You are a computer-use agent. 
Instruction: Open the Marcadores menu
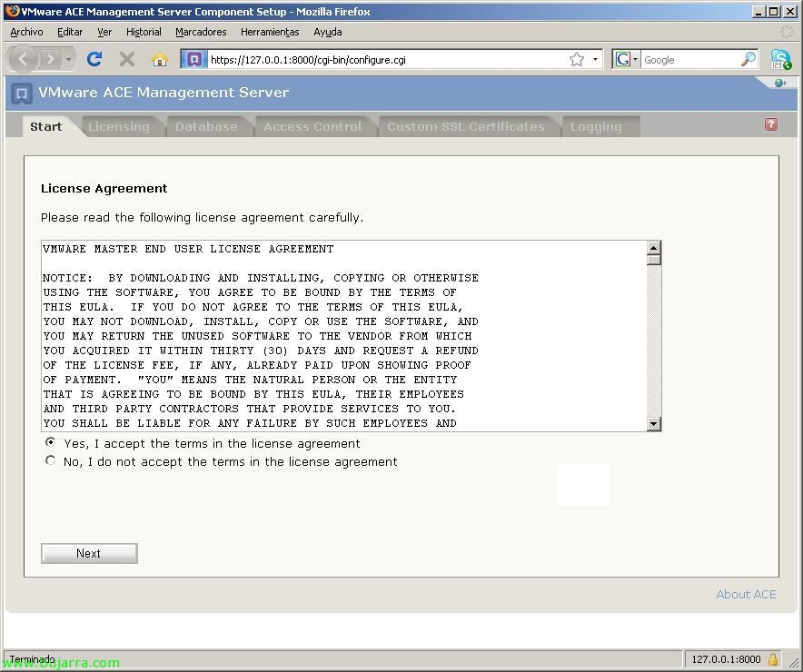pos(201,32)
